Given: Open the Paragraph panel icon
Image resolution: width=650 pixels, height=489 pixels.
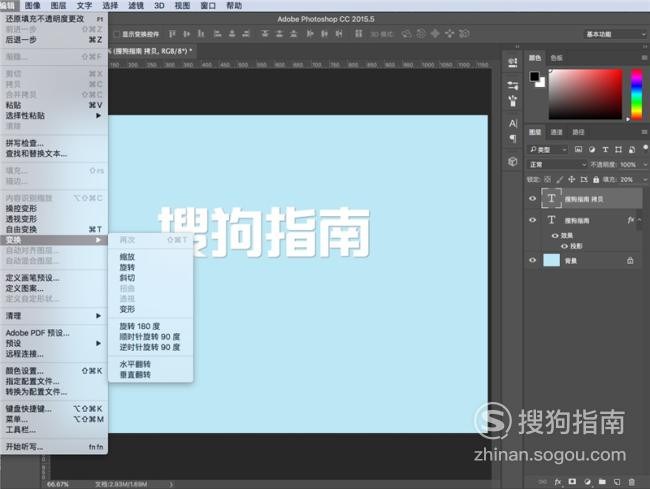Looking at the screenshot, I should [x=513, y=138].
